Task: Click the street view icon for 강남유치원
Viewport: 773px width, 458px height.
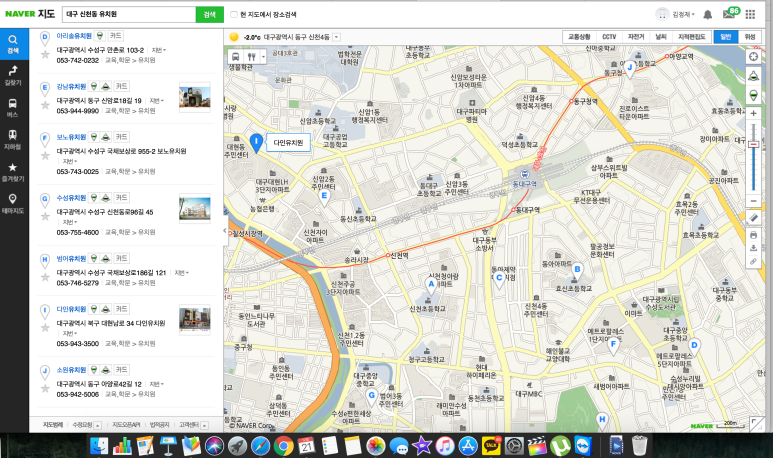Action: [x=94, y=86]
